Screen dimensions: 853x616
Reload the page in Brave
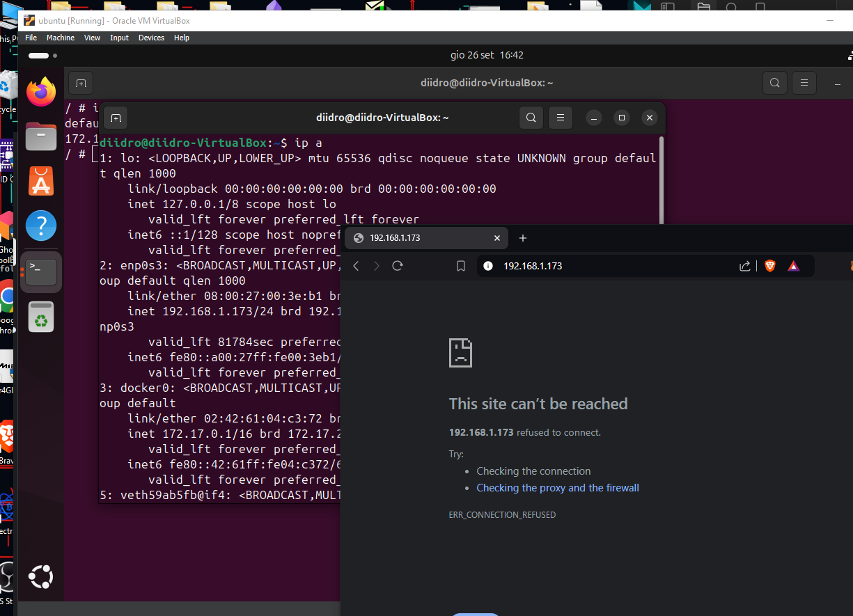tap(397, 265)
